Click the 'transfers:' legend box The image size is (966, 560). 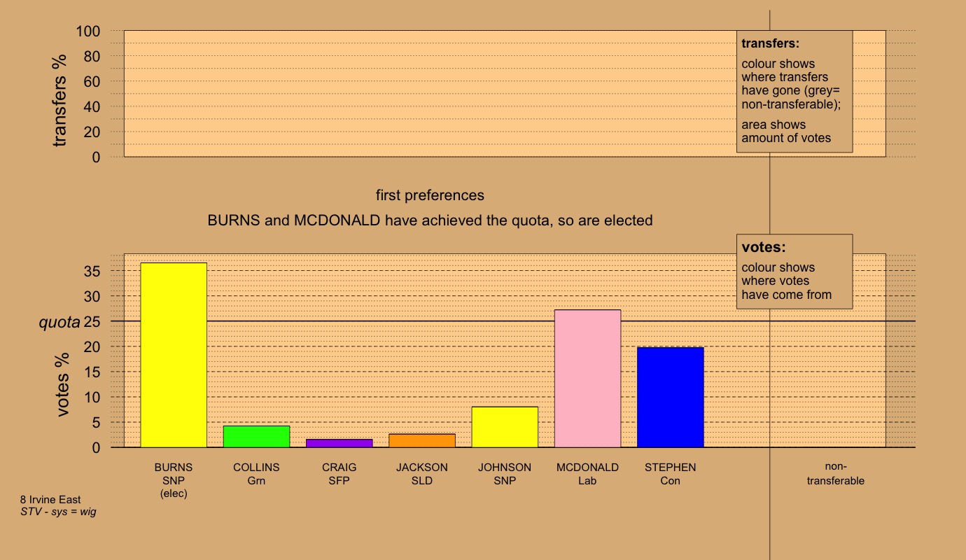point(794,91)
